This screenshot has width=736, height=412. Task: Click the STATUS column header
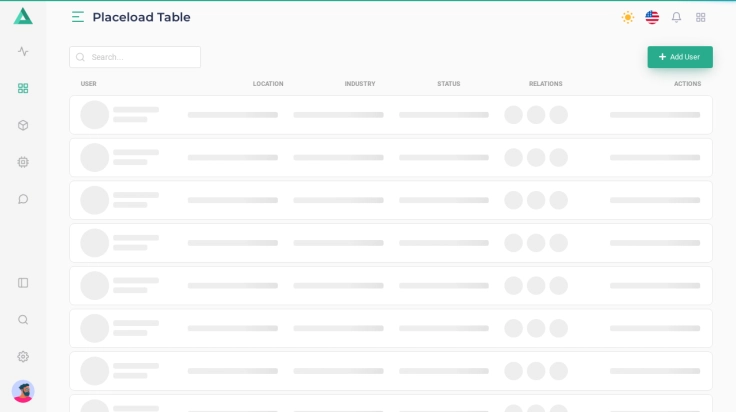[x=448, y=84]
